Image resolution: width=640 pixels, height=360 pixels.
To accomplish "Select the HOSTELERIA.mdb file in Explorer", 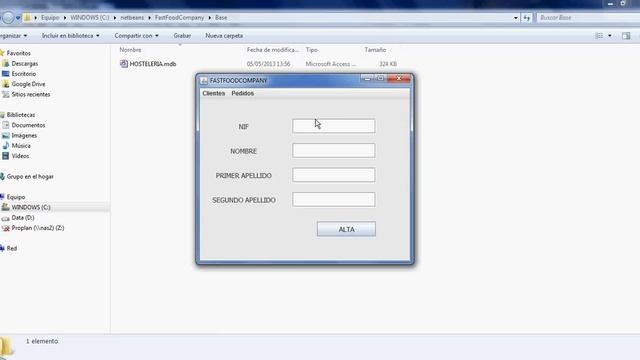I will pos(153,64).
